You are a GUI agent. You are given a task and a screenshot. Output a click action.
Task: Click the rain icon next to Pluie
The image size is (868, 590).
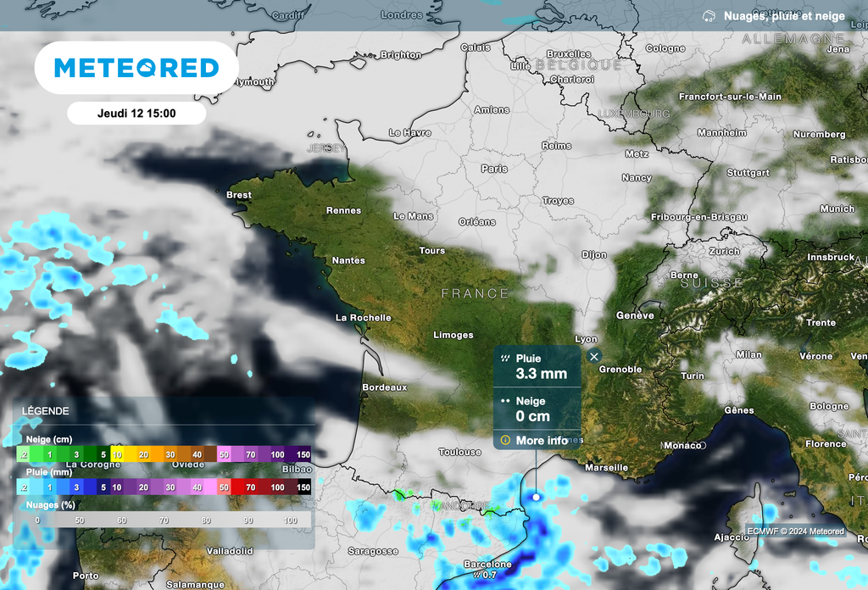coord(505,359)
